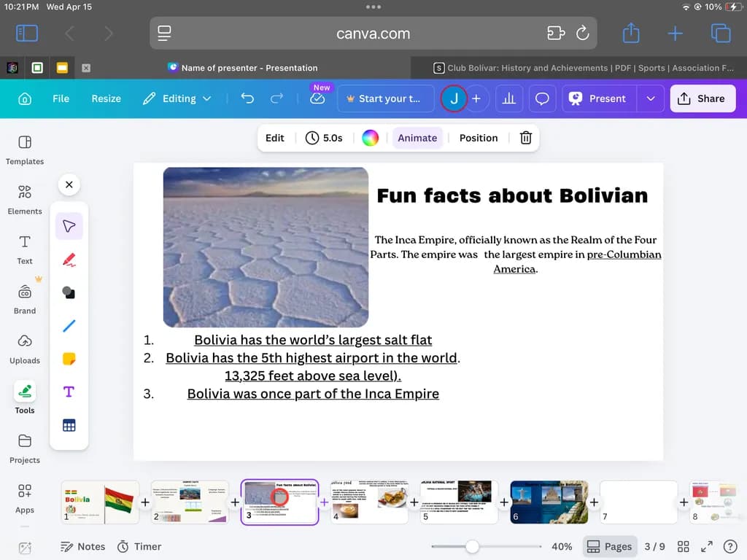Screen dimensions: 747x560
Task: Select the shapes tool
Action: coord(69,292)
